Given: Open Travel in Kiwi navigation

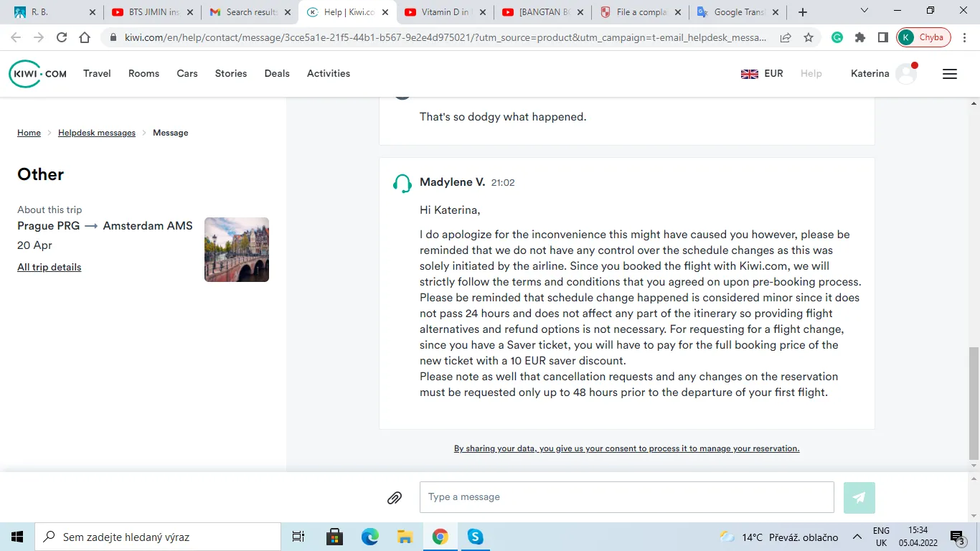Looking at the screenshot, I should (97, 74).
